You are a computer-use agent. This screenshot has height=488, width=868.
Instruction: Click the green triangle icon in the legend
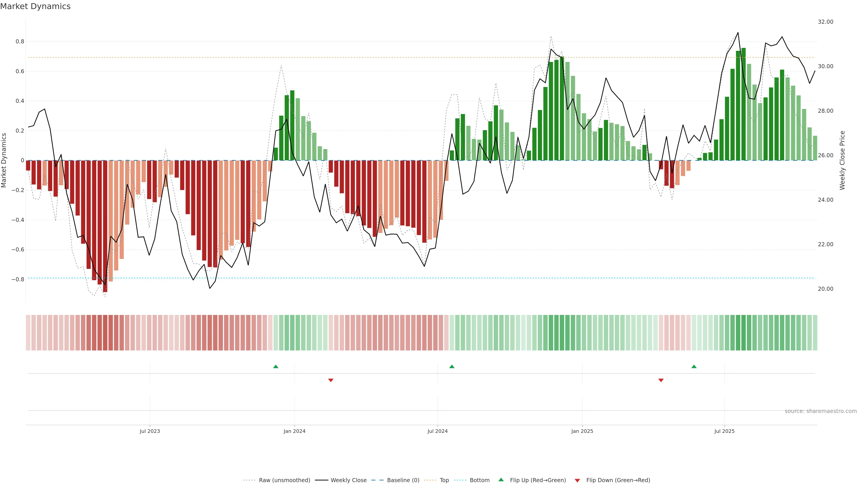coord(501,480)
